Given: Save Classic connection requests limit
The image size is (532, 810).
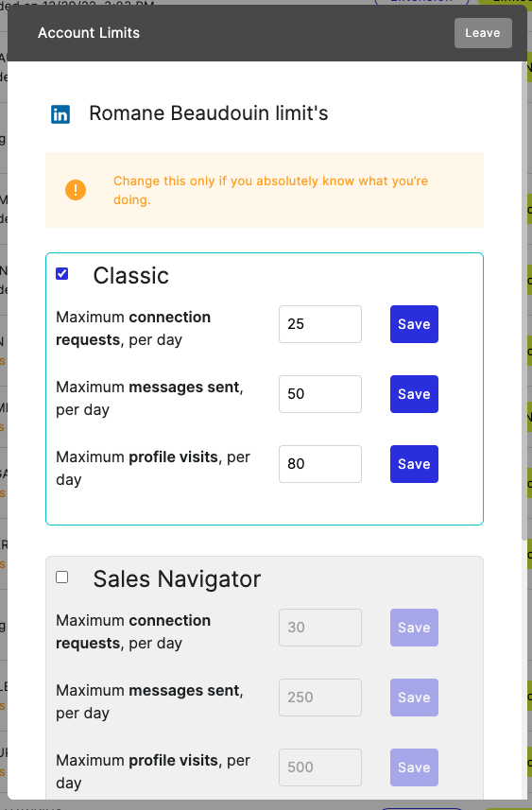Looking at the screenshot, I should (414, 324).
